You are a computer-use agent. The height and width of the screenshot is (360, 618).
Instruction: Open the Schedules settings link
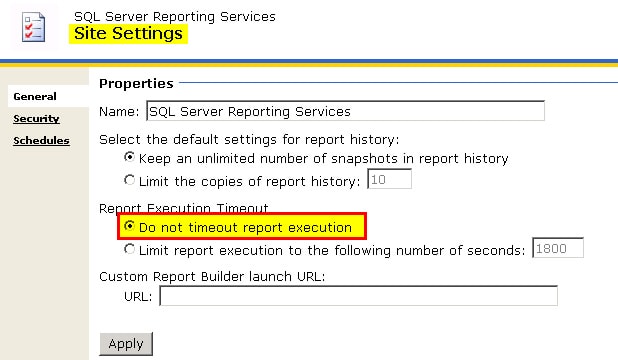coord(41,140)
